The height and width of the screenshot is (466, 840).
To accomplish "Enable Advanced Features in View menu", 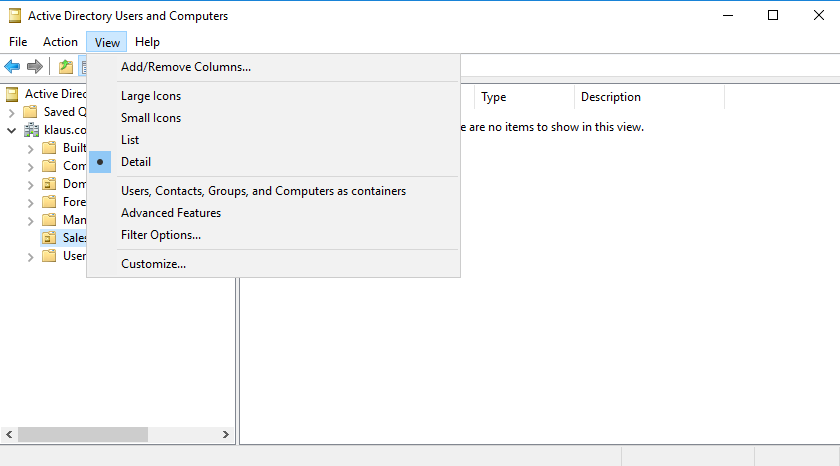I will (171, 213).
